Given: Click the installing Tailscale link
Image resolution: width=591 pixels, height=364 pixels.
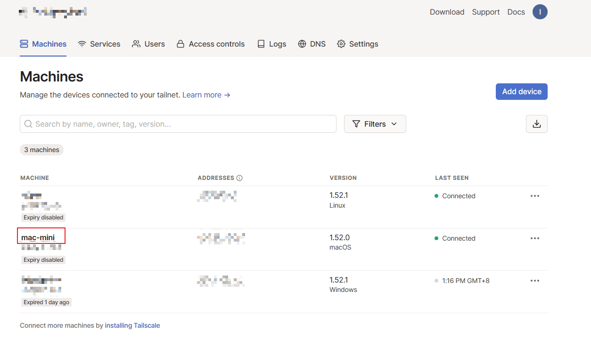Looking at the screenshot, I should click(x=132, y=325).
